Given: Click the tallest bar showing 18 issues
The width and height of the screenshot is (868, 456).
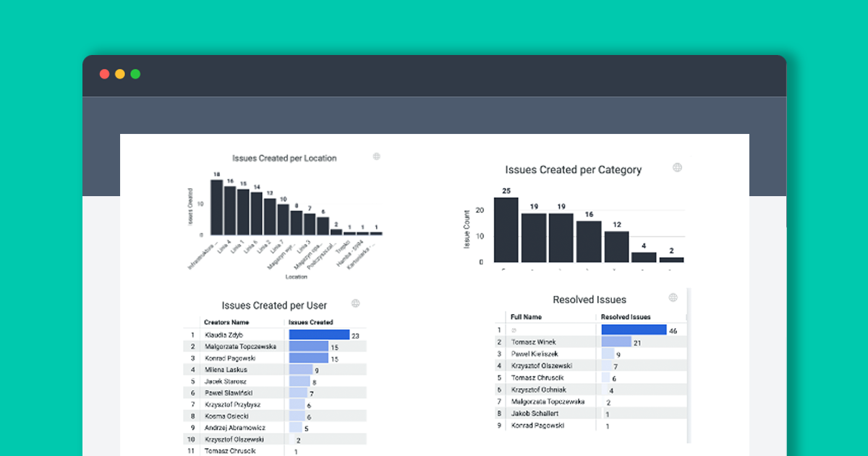Looking at the screenshot, I should click(217, 207).
